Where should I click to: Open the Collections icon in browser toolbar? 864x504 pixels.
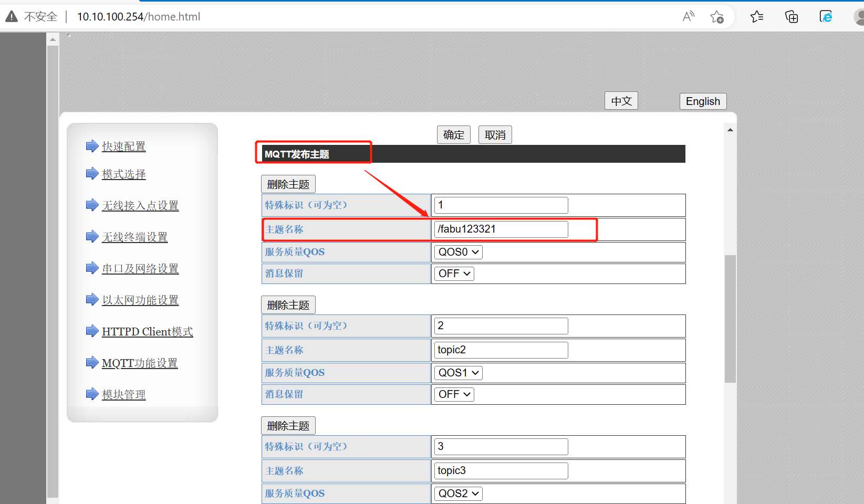791,17
